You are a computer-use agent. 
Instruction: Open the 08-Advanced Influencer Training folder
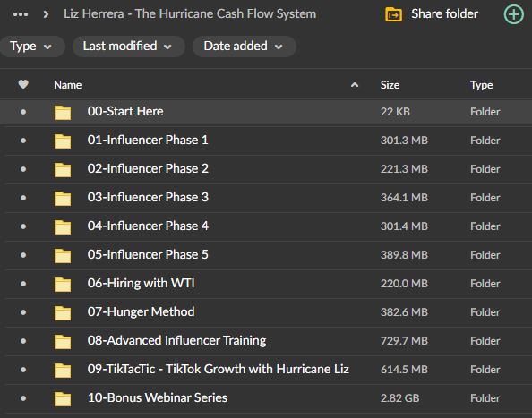176,340
